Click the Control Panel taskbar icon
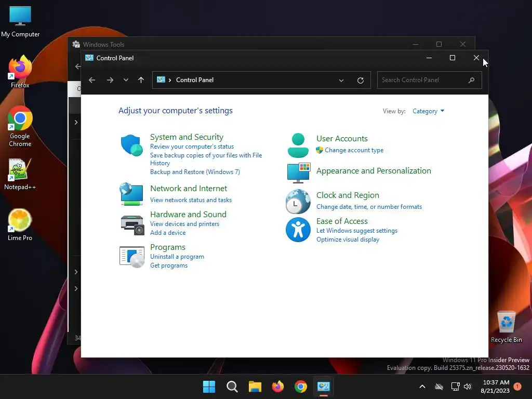Image resolution: width=532 pixels, height=399 pixels. tap(324, 387)
